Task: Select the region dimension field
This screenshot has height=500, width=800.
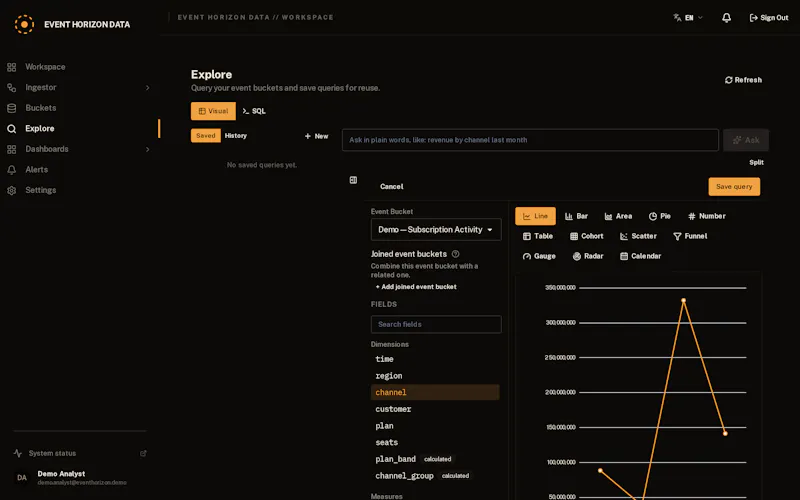Action: point(435,376)
